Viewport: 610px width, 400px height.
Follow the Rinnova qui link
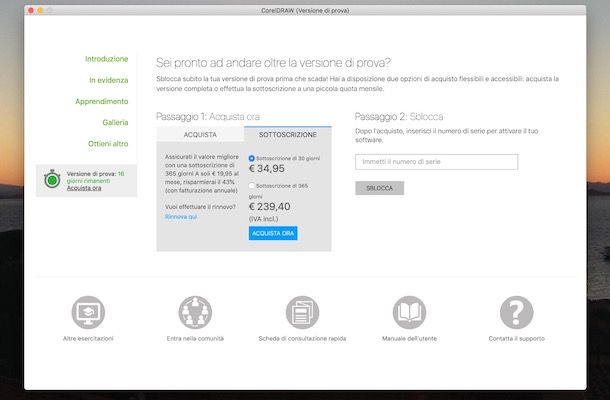[181, 217]
